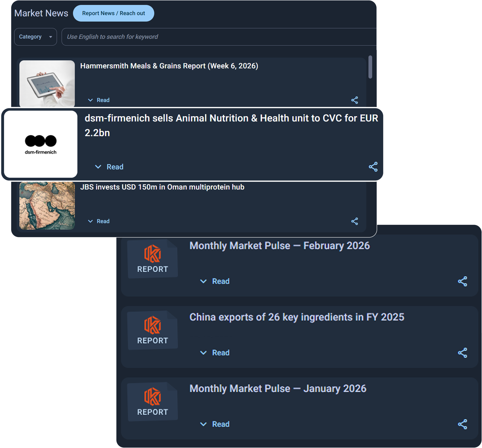Share Monthly Market Pulse January 2026
Screen dimensions: 482x448
pos(462,424)
